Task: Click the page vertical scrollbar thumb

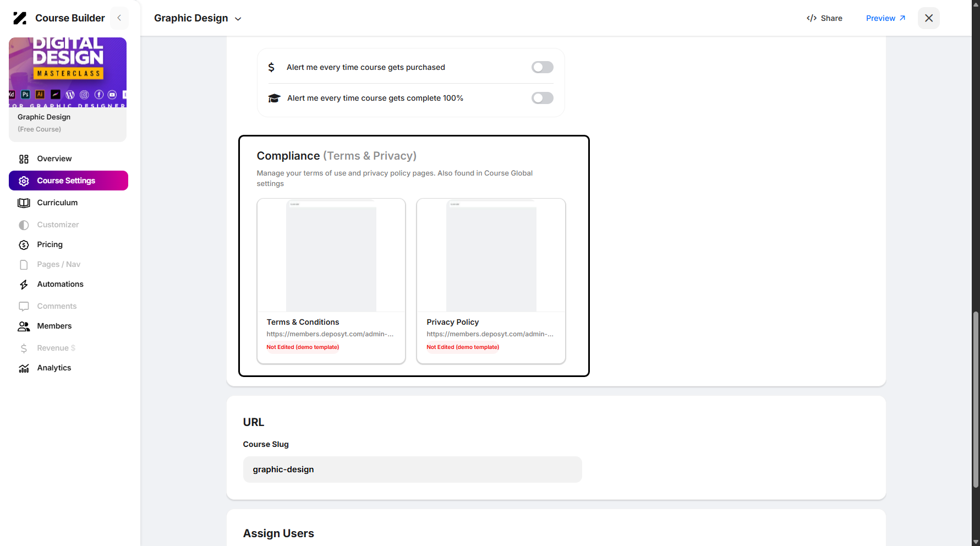Action: pos(976,400)
